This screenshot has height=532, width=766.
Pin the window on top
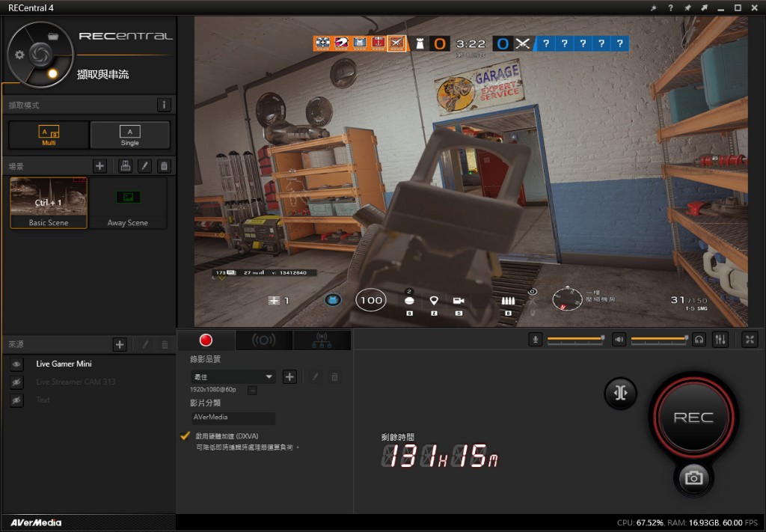pos(687,7)
